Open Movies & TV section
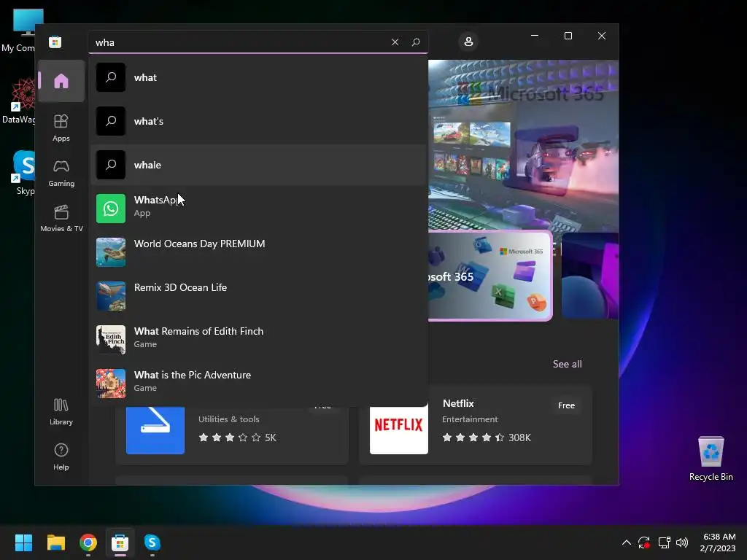Viewport: 747px width, 560px height. point(61,218)
